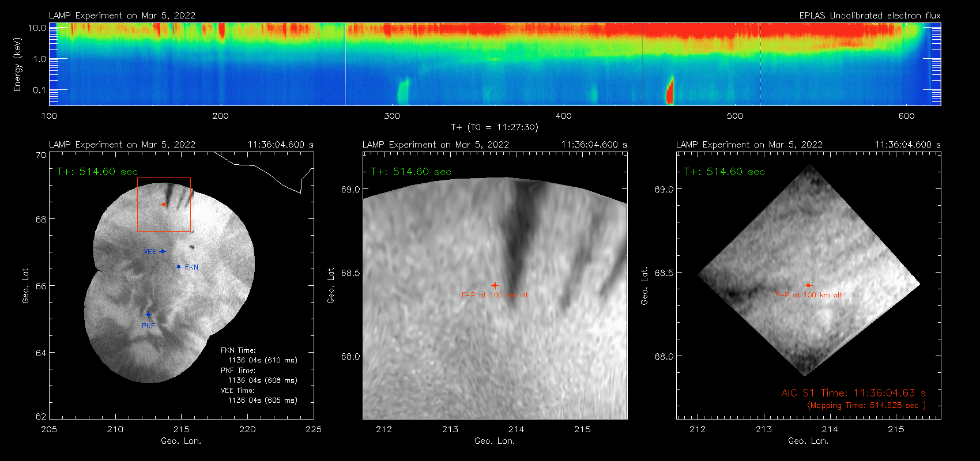Image resolution: width=980 pixels, height=461 pixels.
Task: Click the PKF station star marker
Action: (148, 315)
